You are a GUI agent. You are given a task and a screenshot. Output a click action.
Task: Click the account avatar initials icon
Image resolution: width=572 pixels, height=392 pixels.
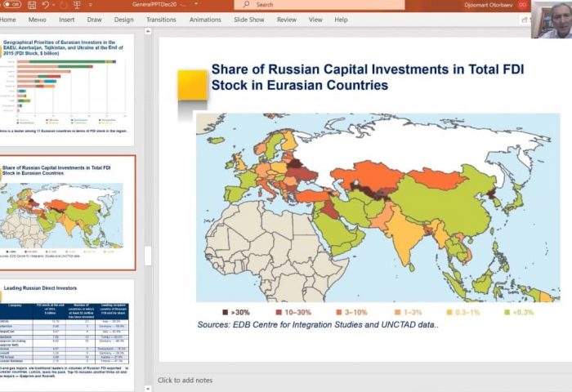(x=523, y=5)
